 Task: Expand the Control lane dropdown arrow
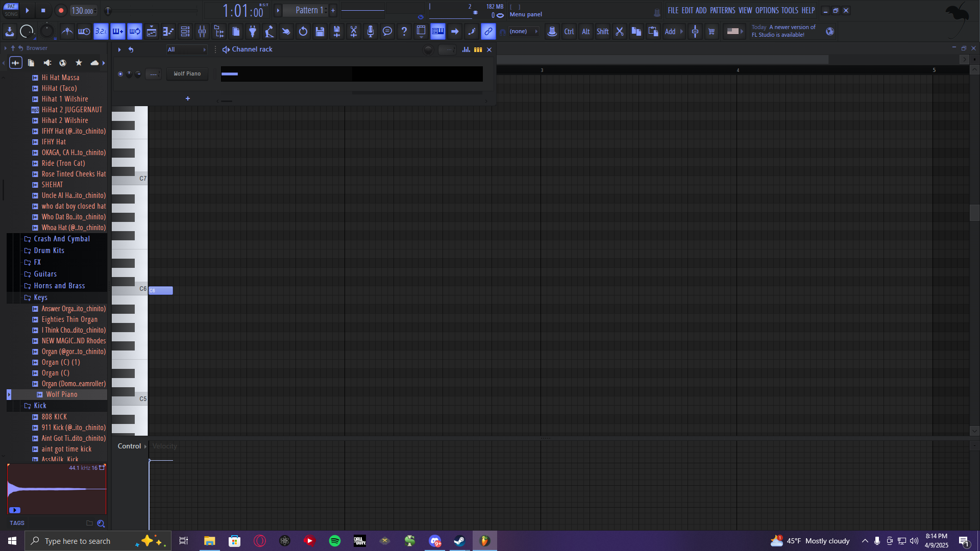coord(145,446)
